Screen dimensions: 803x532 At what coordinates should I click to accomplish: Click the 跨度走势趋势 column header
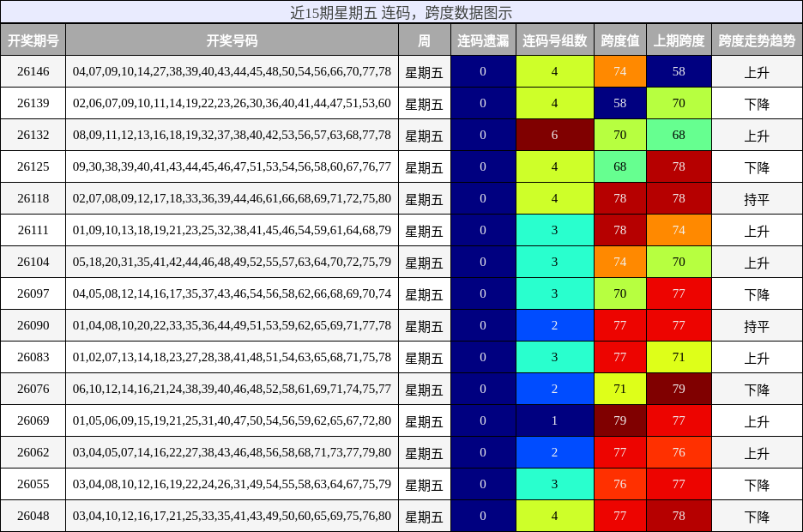757,40
